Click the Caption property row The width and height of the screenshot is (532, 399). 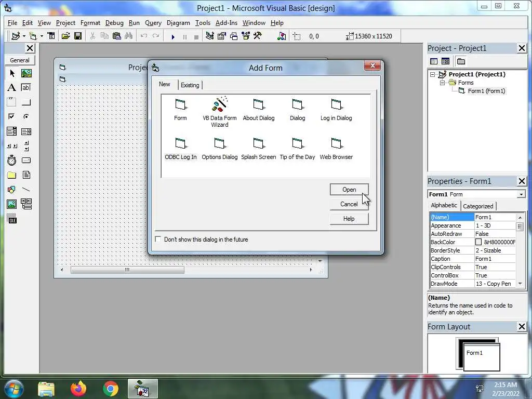(x=473, y=259)
